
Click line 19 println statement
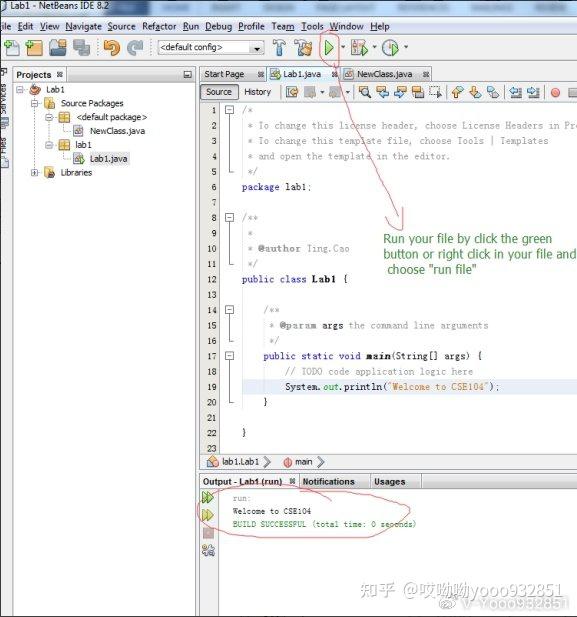[x=392, y=387]
